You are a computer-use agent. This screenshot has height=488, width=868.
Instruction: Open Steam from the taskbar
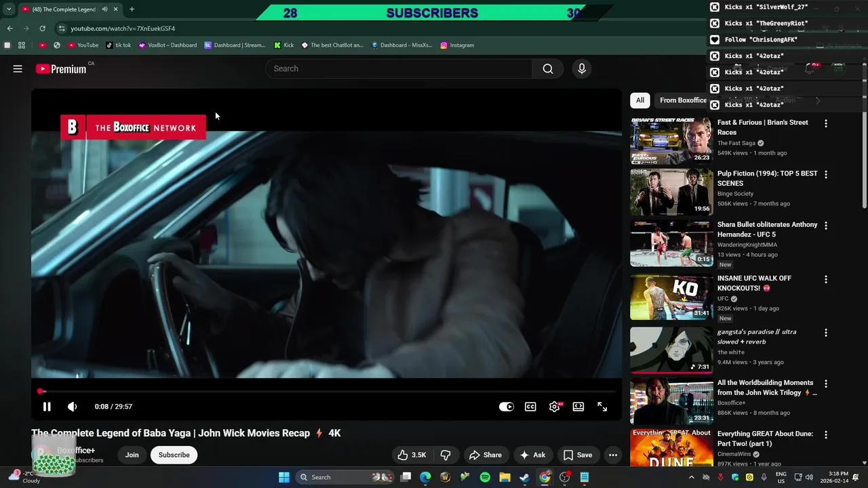(525, 477)
